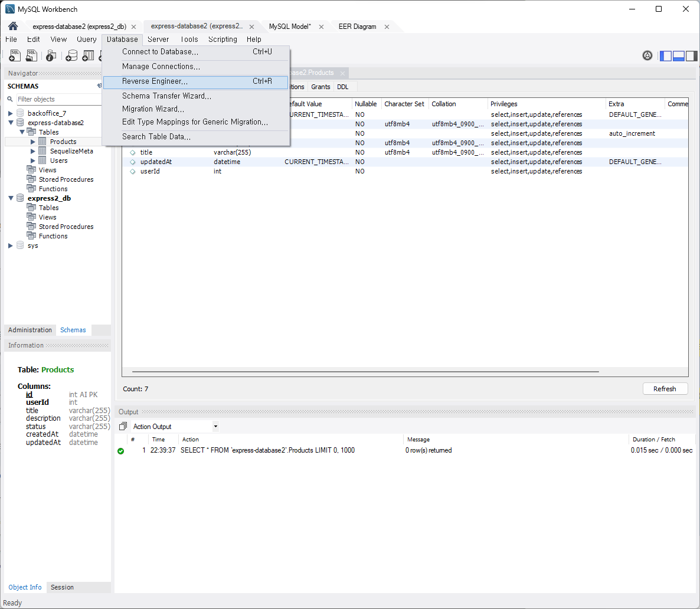This screenshot has height=609, width=700.
Task: Click Tables folder icon under express2_db
Action: [x=31, y=208]
